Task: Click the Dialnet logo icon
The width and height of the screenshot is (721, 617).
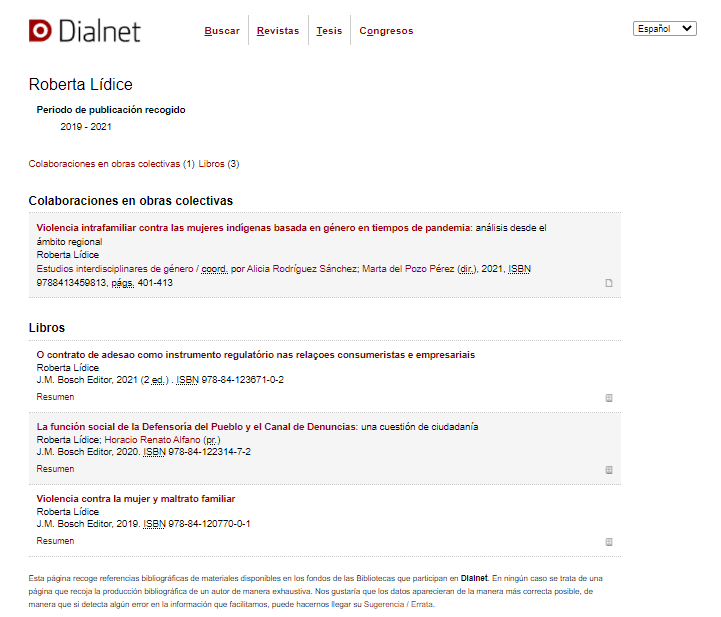Action: pos(41,31)
